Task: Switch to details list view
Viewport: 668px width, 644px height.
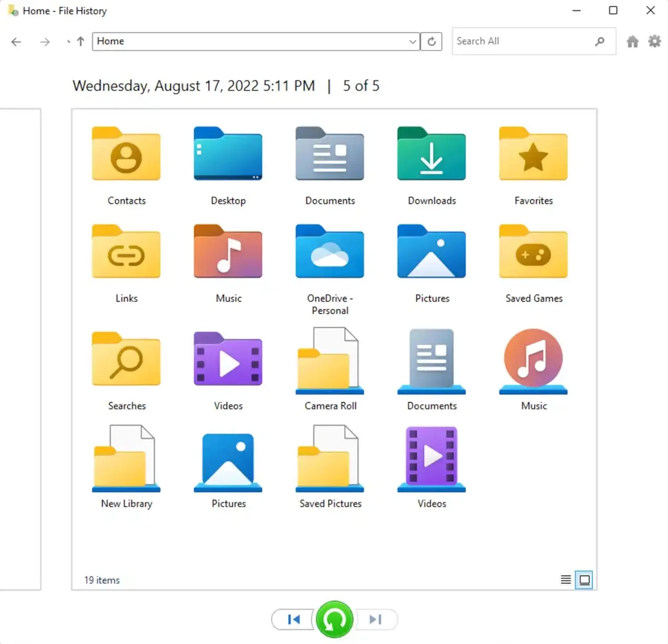Action: pyautogui.click(x=566, y=580)
